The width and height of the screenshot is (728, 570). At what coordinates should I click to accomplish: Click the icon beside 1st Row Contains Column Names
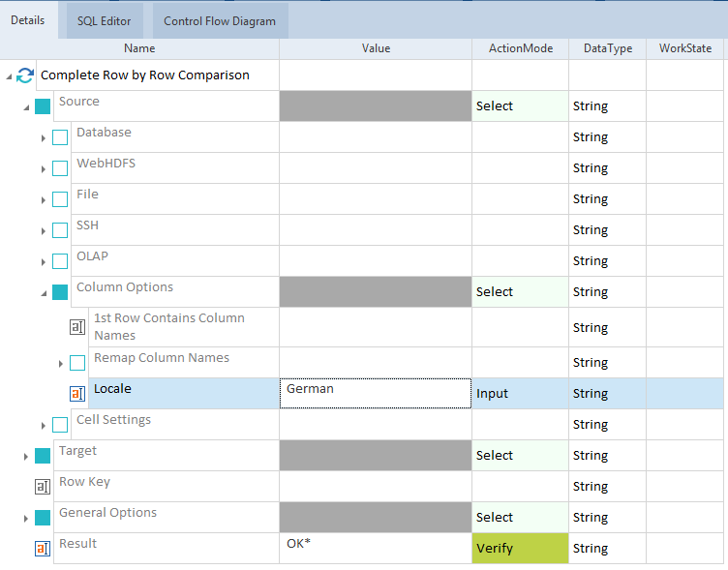pyautogui.click(x=77, y=327)
